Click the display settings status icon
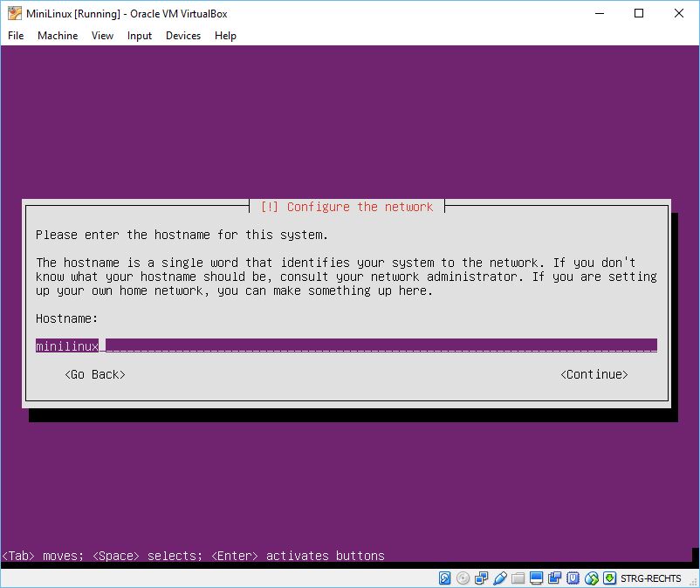700x588 pixels. [x=536, y=578]
